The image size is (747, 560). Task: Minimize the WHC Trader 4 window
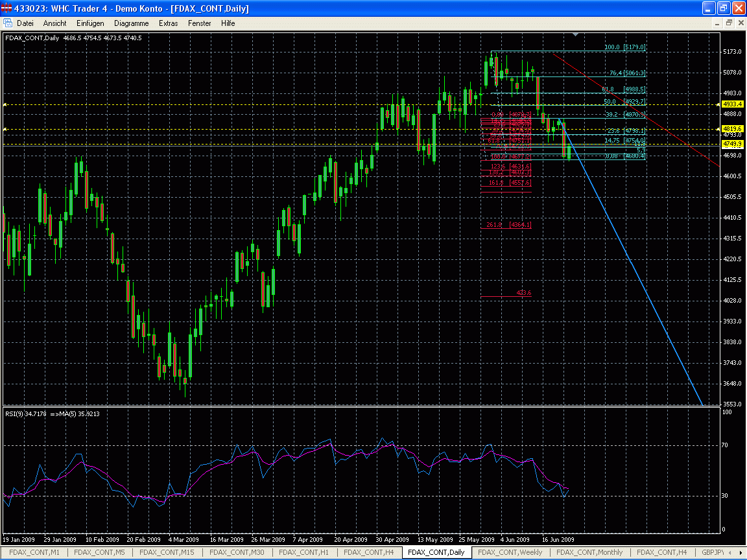[709, 8]
